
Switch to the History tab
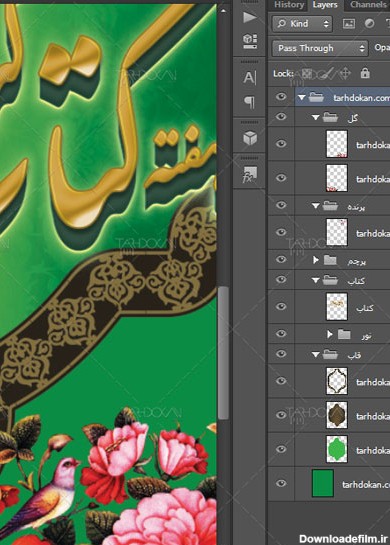click(x=289, y=5)
